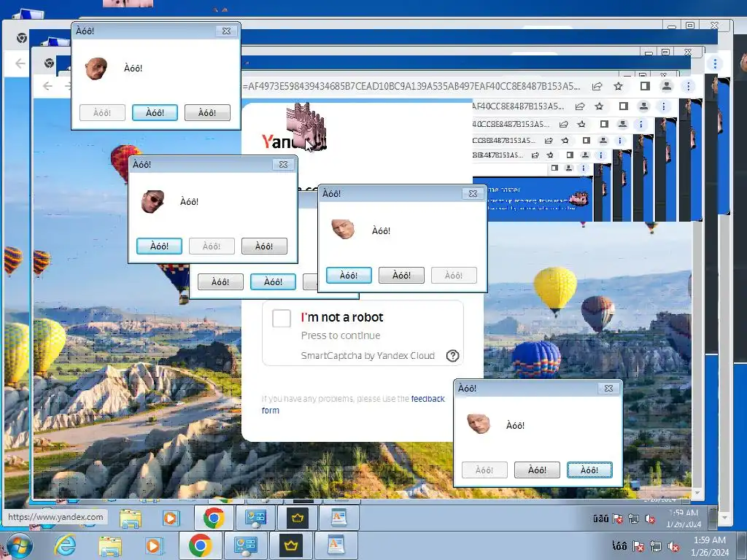Viewport: 747px width, 560px height.
Task: Open the yellow crown app on main taskbar
Action: [291, 545]
